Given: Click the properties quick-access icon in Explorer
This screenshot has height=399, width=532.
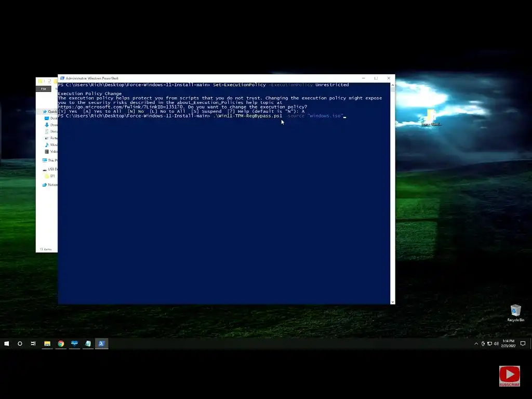Looking at the screenshot, I should (49, 81).
